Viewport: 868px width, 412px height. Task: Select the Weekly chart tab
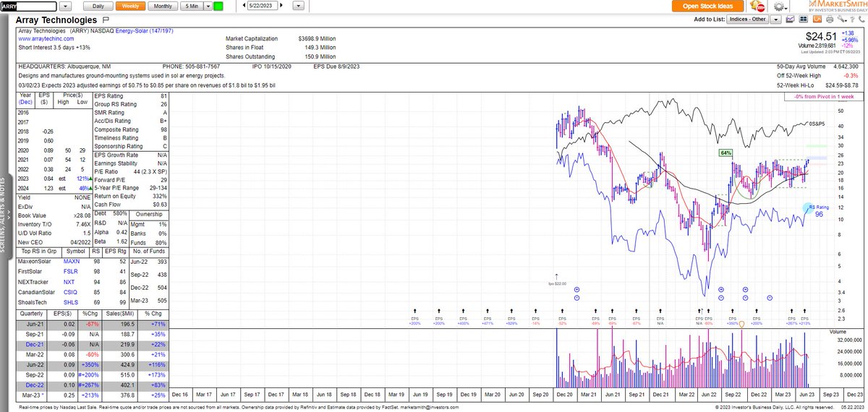point(132,6)
